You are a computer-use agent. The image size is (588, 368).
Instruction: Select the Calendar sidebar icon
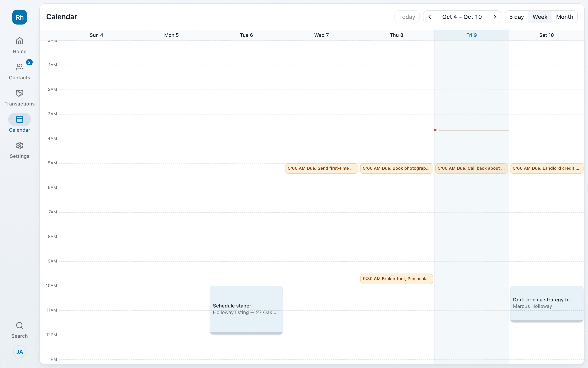coord(19,120)
